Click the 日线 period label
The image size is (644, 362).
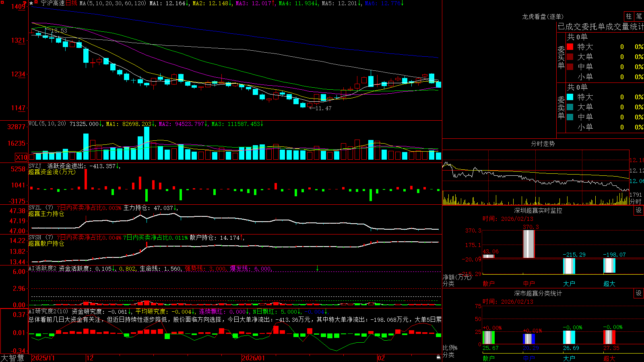point(72,3)
